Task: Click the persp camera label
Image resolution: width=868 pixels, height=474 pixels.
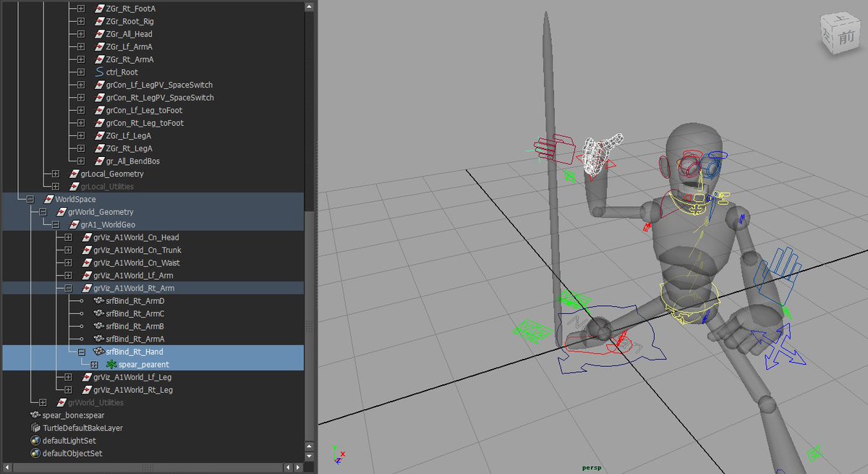Action: [592, 467]
